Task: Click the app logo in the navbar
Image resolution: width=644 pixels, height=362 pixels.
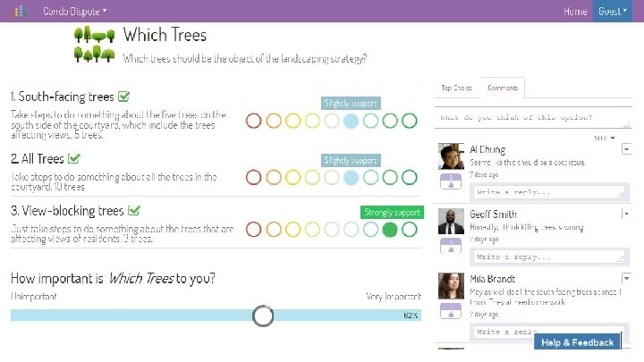Action: click(x=20, y=11)
